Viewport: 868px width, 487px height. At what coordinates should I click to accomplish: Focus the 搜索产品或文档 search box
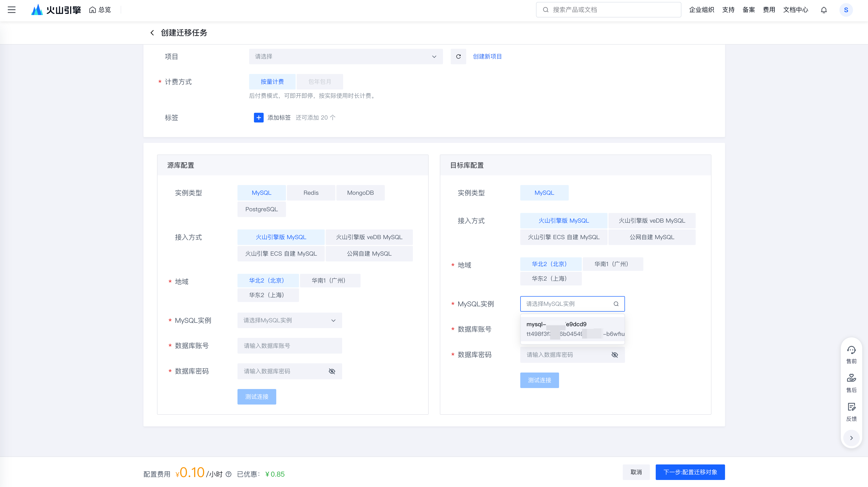pyautogui.click(x=608, y=10)
